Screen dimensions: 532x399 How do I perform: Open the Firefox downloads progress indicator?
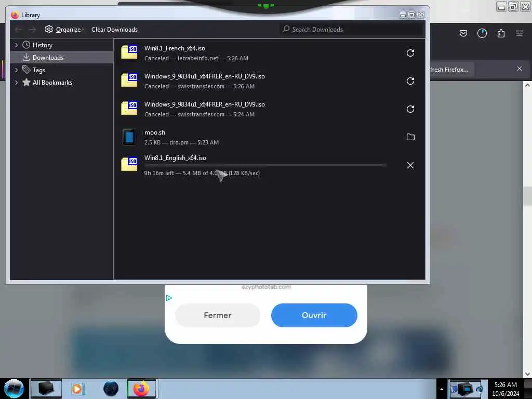click(x=482, y=33)
